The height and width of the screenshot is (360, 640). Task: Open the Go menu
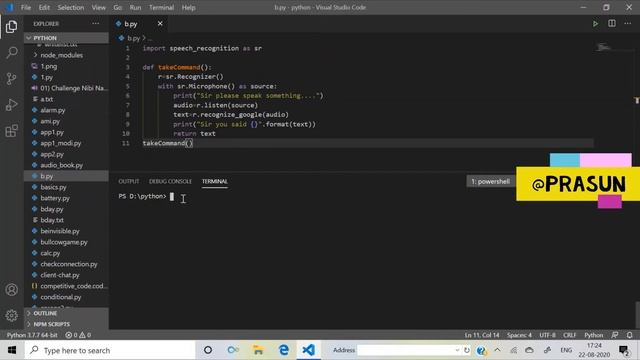(118, 7)
